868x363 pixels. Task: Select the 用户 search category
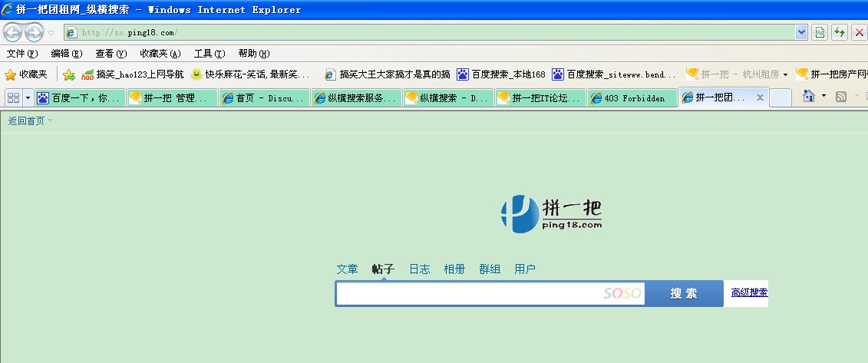[x=525, y=269]
